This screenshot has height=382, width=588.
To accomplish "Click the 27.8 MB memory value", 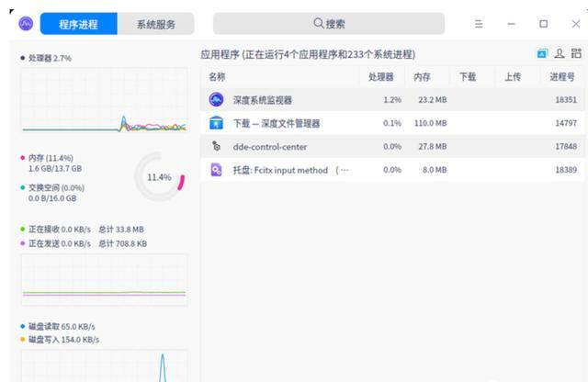I will point(433,146).
